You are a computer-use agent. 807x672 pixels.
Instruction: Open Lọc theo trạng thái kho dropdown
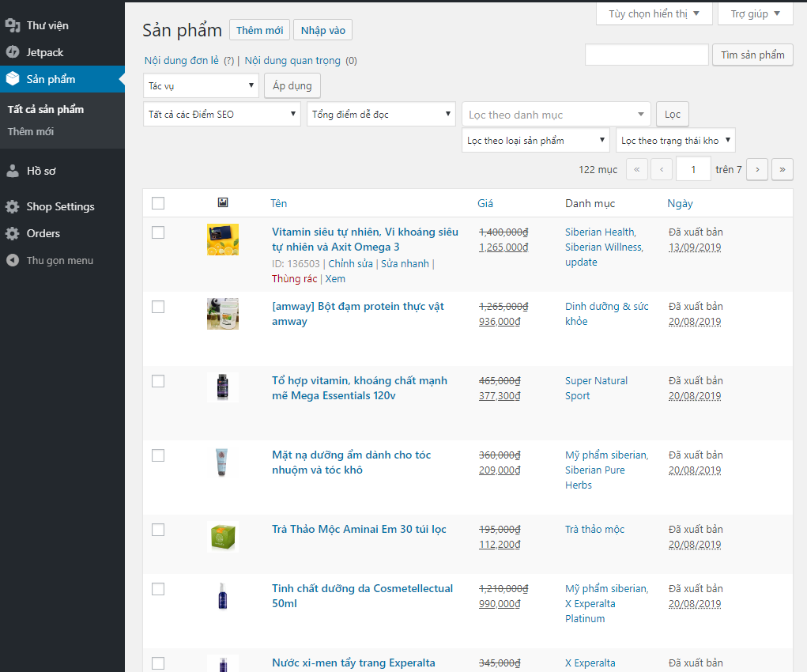pyautogui.click(x=675, y=141)
